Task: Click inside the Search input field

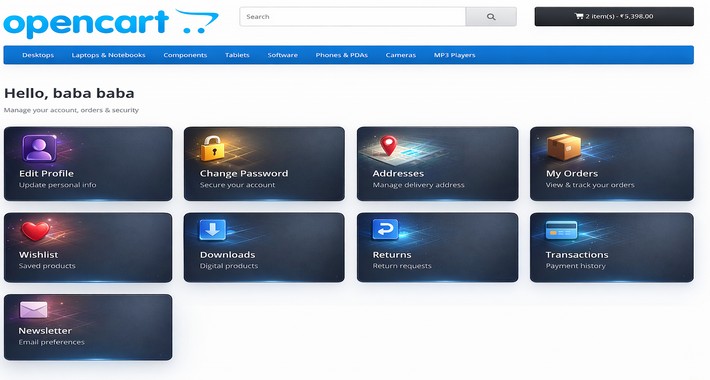Action: click(353, 17)
